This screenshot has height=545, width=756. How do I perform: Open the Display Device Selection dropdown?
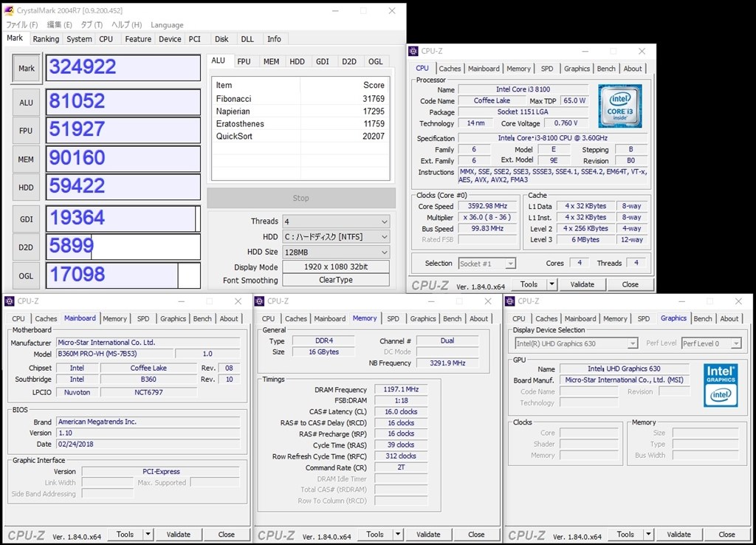pyautogui.click(x=576, y=343)
